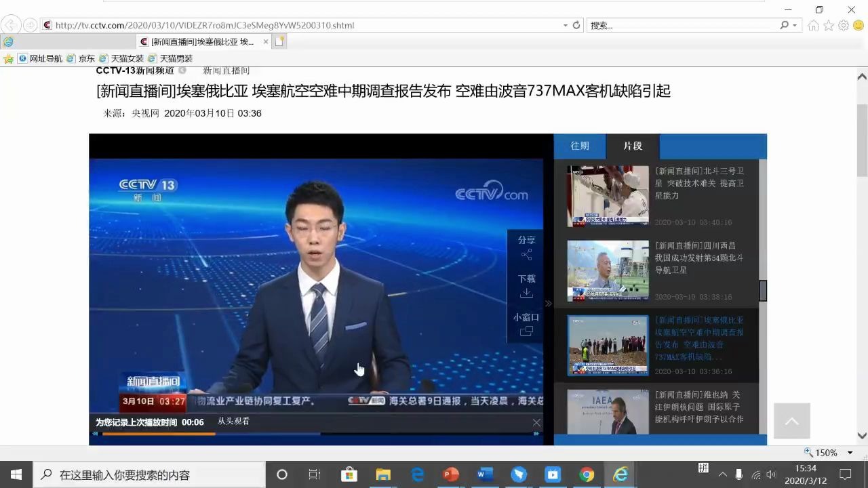The image size is (868, 488).
Task: Toggle the 拼 input method indicator
Action: 703,468
